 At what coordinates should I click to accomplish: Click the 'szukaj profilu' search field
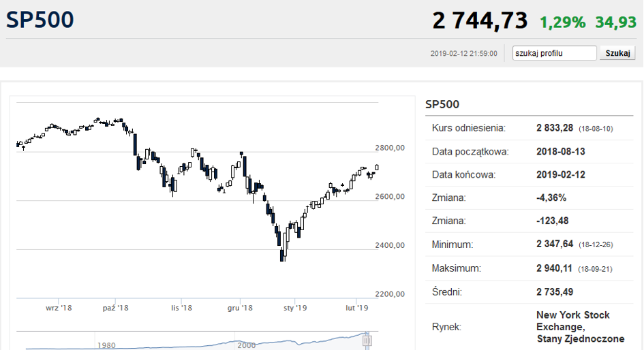(554, 53)
